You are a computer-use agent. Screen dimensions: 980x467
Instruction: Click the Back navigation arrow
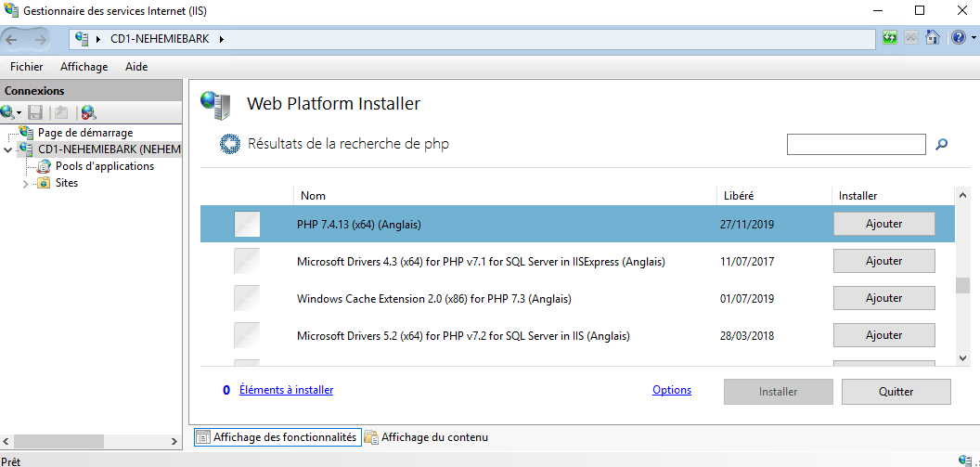click(x=12, y=39)
